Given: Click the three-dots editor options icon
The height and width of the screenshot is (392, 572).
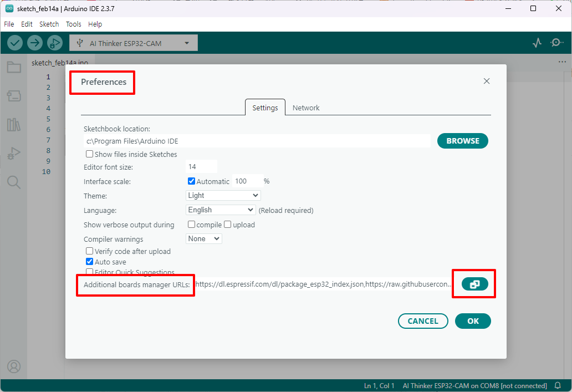Looking at the screenshot, I should click(x=562, y=62).
